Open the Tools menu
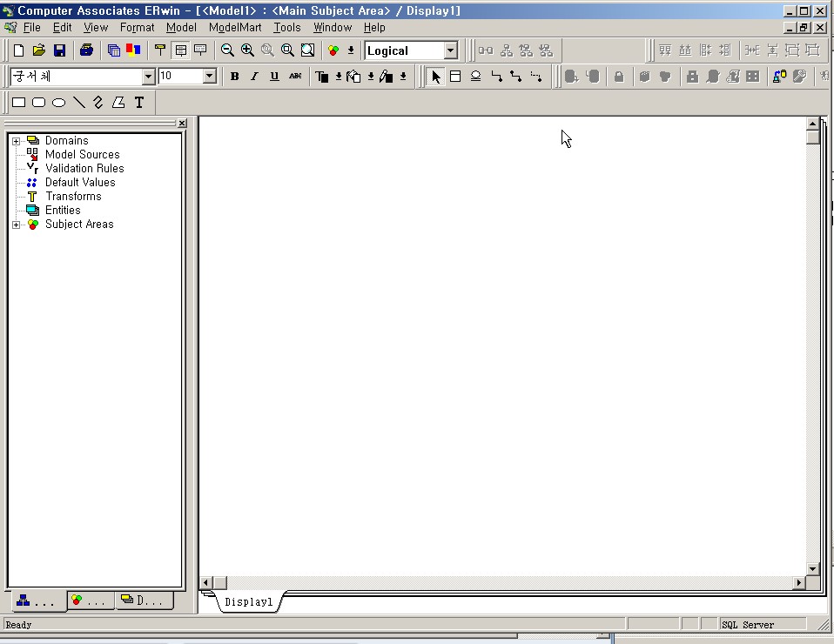834x644 pixels. [x=287, y=28]
